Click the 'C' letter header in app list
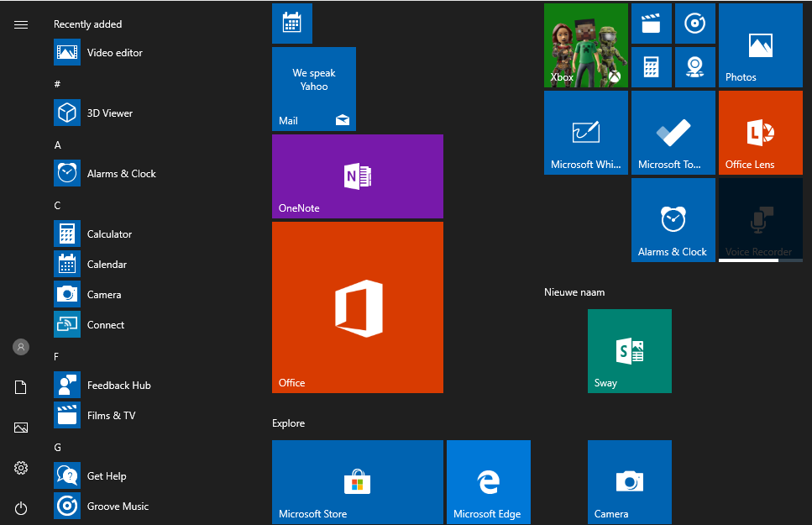Screen dimensions: 812x525 [x=57, y=206]
